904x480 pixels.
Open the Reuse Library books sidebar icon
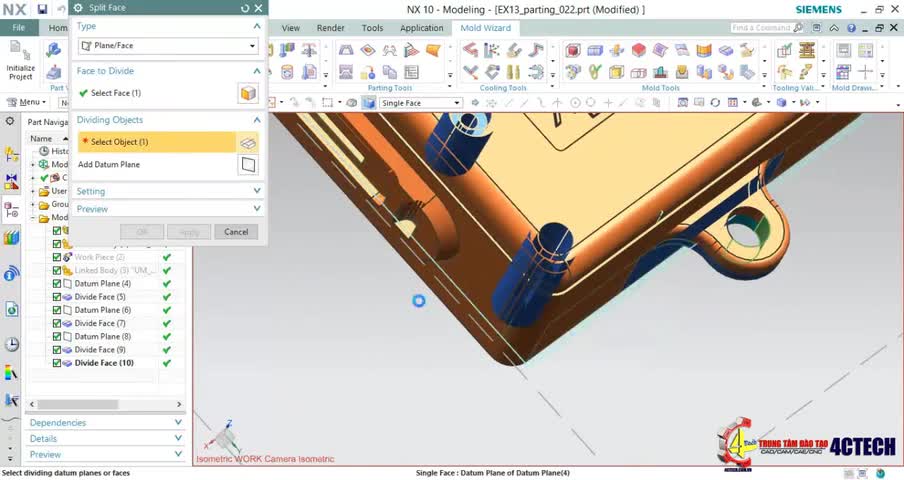tap(12, 237)
